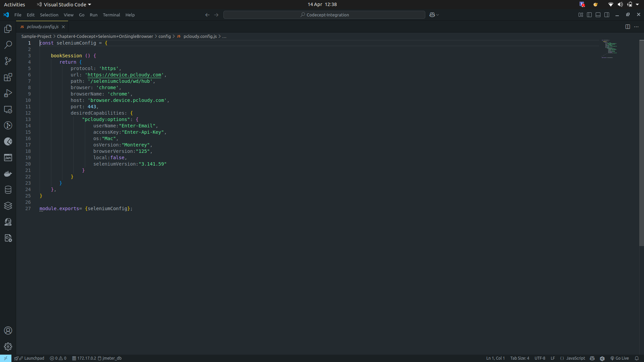Open Run and Debug view
This screenshot has width=644, height=362.
click(x=8, y=93)
